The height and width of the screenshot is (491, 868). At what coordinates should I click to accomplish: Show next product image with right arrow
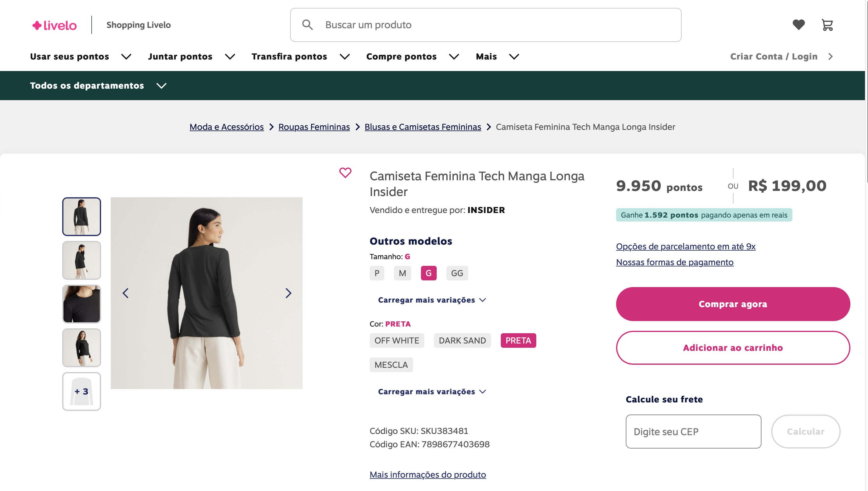(288, 293)
